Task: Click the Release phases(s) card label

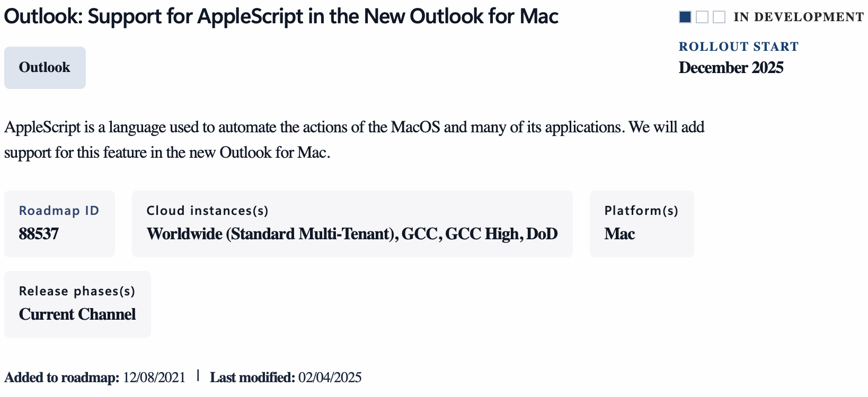Action: tap(77, 291)
